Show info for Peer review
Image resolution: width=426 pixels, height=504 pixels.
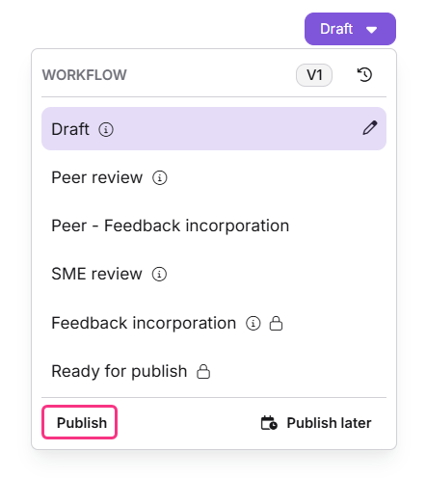tap(159, 177)
